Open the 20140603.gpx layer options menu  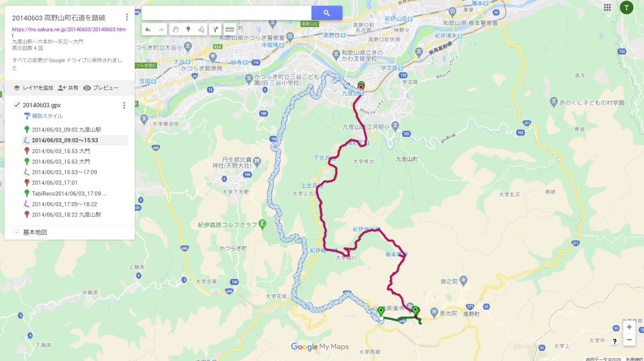124,106
